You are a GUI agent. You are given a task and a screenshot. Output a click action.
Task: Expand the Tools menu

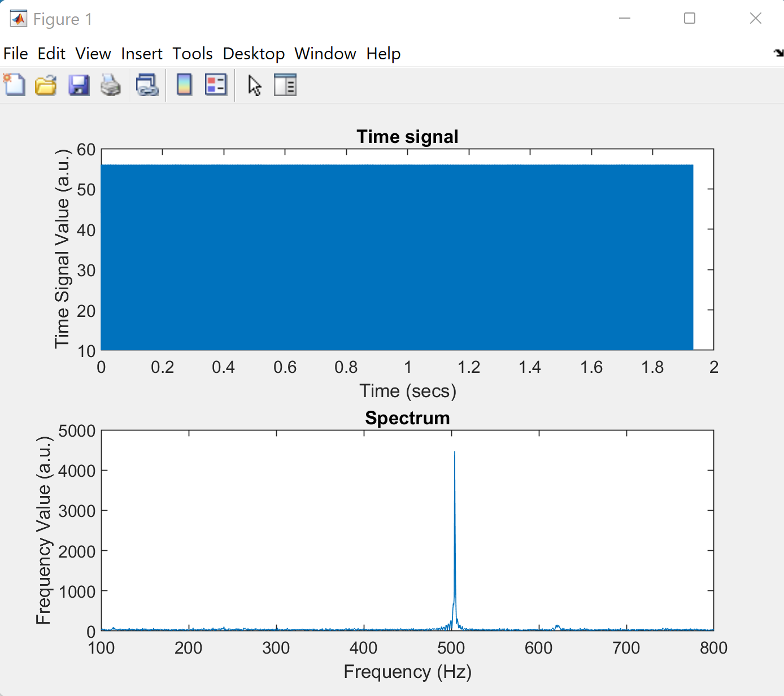[x=193, y=54]
